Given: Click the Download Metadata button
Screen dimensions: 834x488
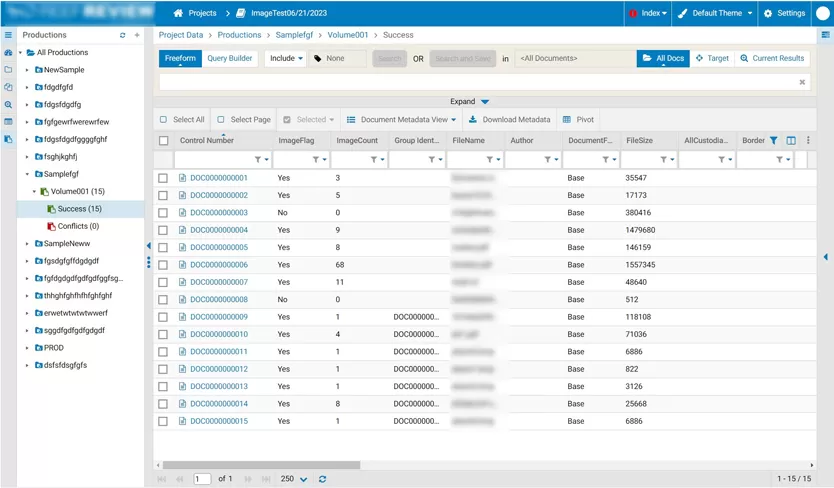Looking at the screenshot, I should point(510,120).
